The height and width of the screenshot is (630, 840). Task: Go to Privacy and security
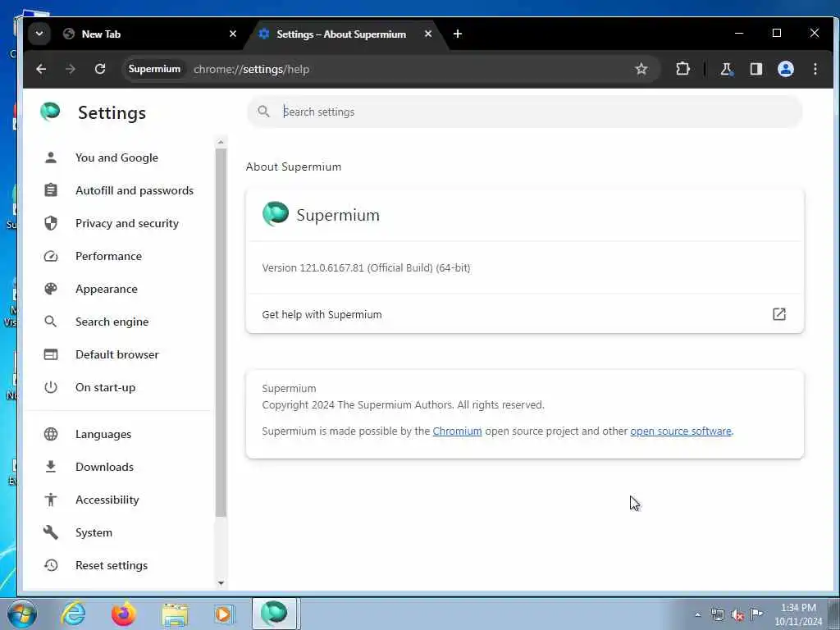tap(127, 223)
